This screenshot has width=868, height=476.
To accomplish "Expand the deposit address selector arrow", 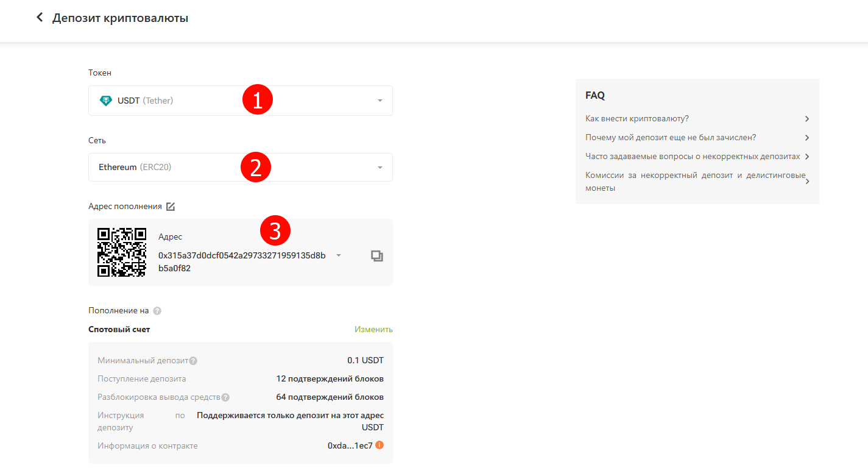I will click(x=339, y=255).
